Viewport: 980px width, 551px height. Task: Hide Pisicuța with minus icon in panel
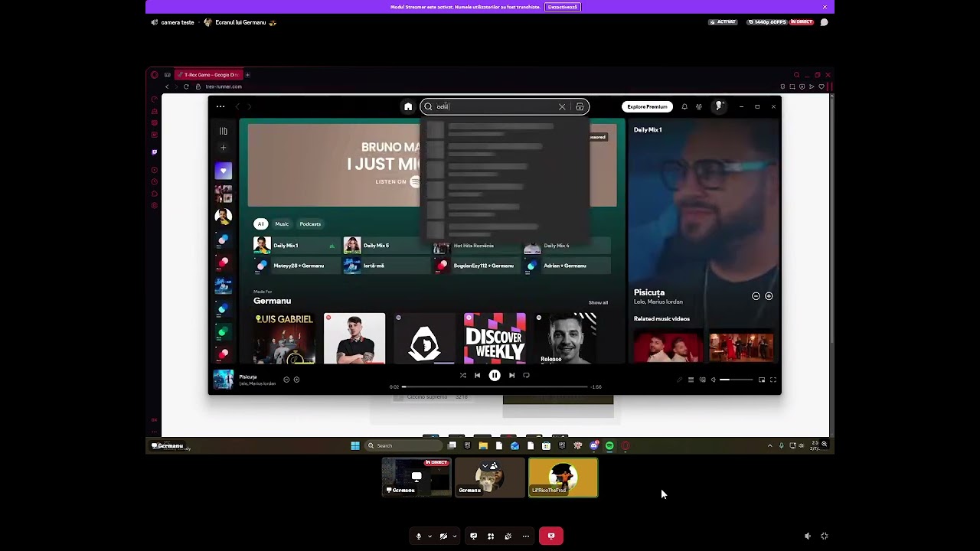[756, 296]
